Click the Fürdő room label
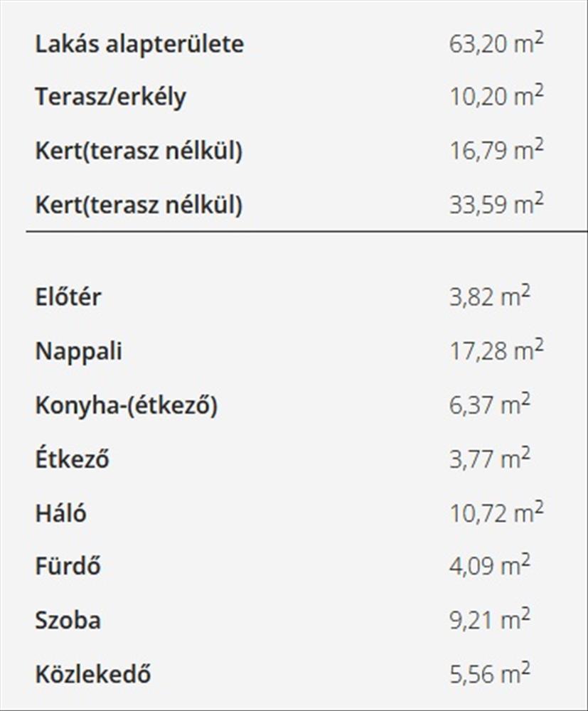 [68, 567]
